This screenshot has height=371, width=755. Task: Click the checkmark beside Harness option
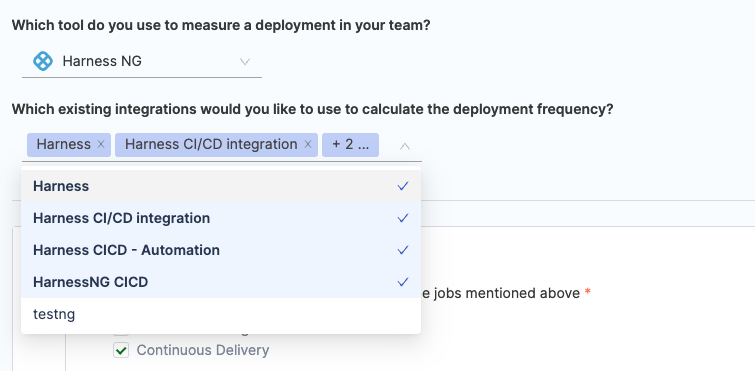[x=403, y=186]
